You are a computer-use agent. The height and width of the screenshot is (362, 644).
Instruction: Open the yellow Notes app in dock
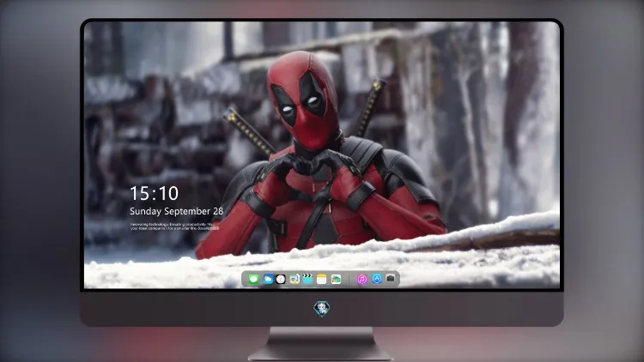[x=322, y=280]
